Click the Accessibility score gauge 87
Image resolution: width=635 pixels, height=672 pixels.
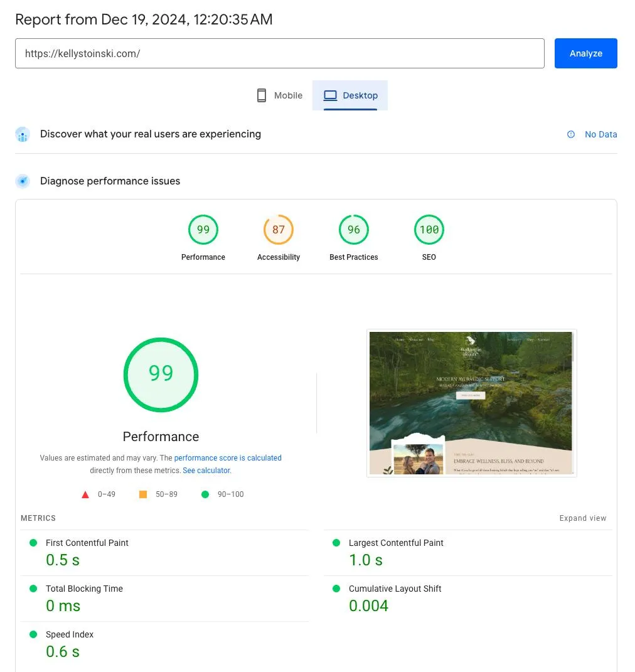pos(278,230)
